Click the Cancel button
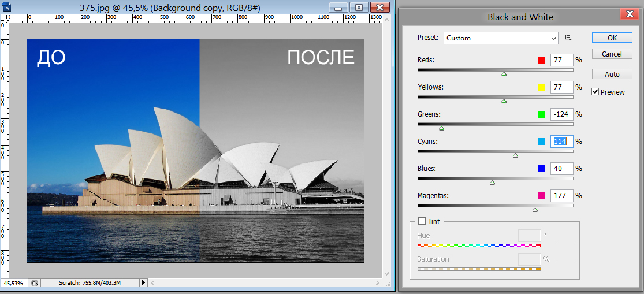This screenshot has width=644, height=294. click(x=612, y=54)
